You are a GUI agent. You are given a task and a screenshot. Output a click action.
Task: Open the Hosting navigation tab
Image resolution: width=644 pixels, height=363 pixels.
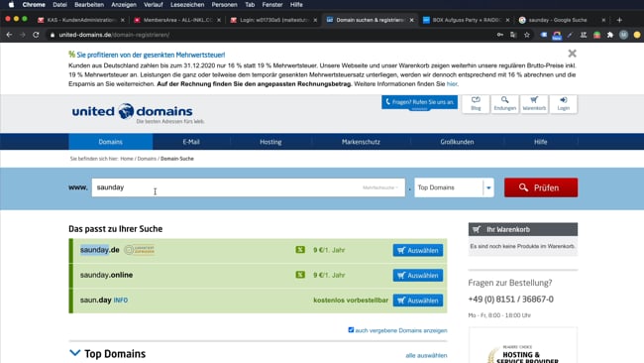point(270,142)
